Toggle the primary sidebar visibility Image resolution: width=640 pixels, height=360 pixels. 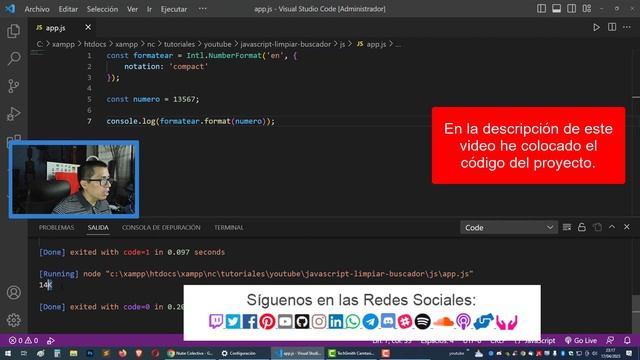point(542,9)
